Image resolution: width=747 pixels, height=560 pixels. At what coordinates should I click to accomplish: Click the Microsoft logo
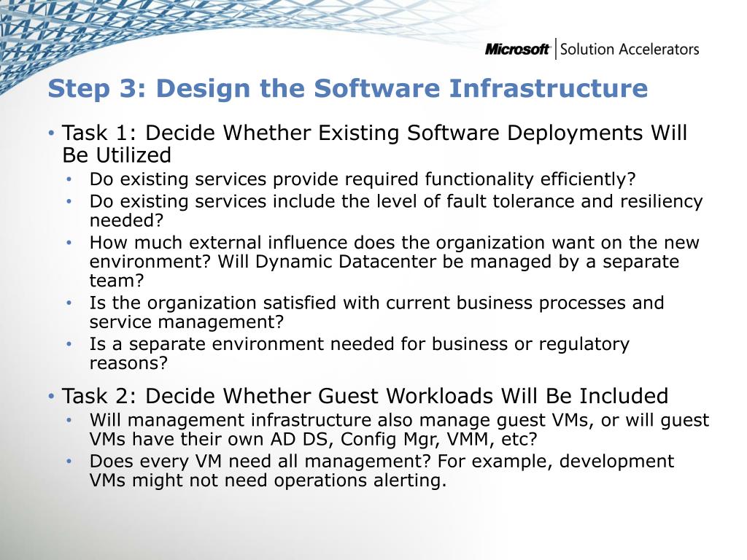(x=518, y=49)
